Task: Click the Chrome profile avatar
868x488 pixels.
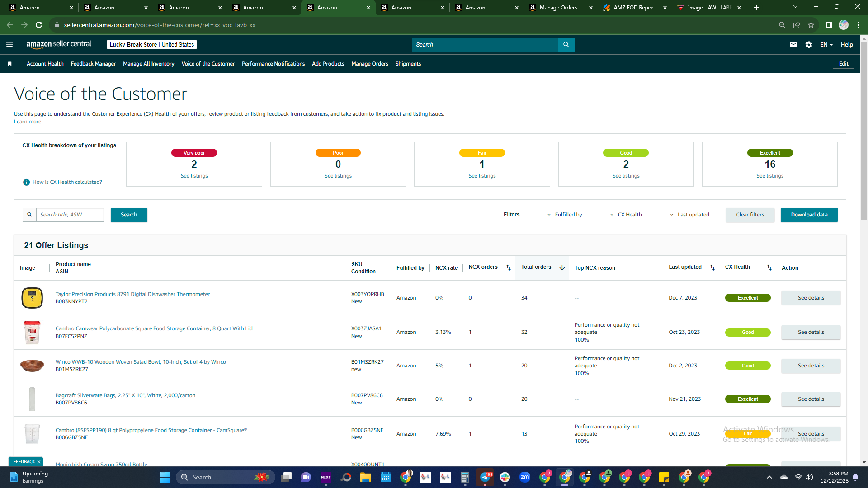Action: click(844, 25)
